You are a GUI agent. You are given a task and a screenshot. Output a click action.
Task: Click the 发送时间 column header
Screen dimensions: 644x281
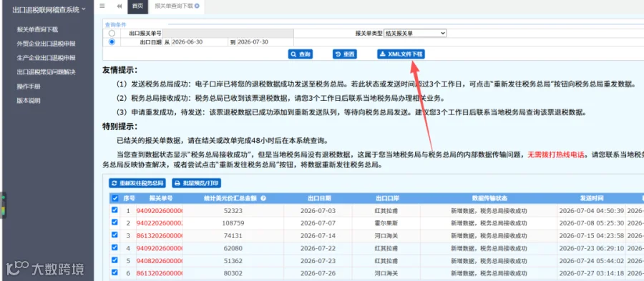(592, 198)
